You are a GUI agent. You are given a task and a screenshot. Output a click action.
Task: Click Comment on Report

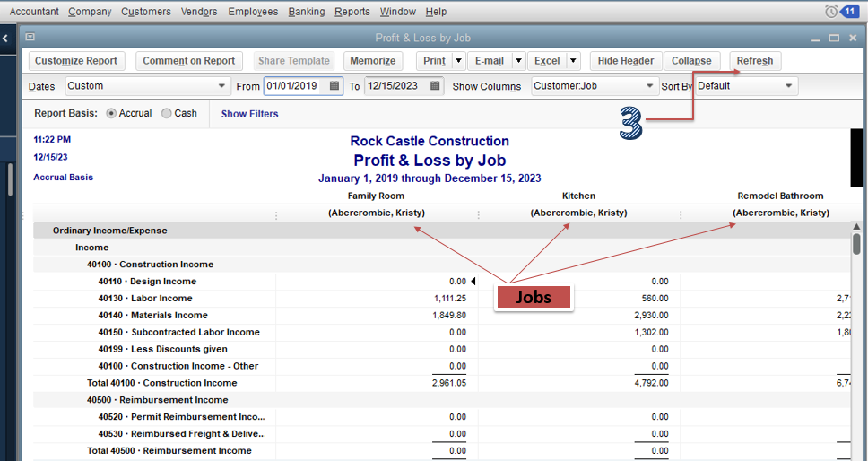point(189,61)
